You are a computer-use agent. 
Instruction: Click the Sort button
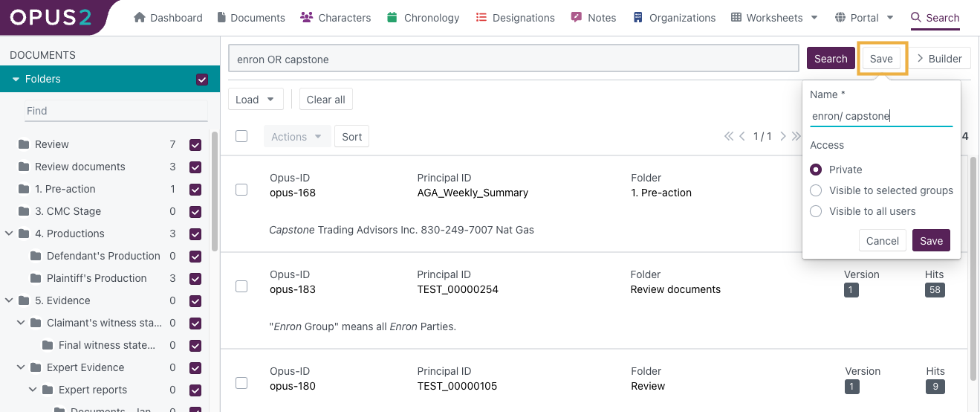coord(352,137)
